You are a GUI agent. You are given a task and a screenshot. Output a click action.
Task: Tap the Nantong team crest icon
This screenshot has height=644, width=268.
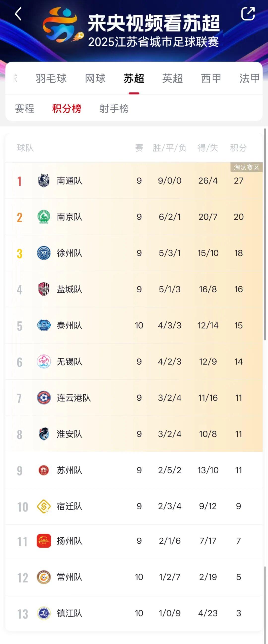44,181
